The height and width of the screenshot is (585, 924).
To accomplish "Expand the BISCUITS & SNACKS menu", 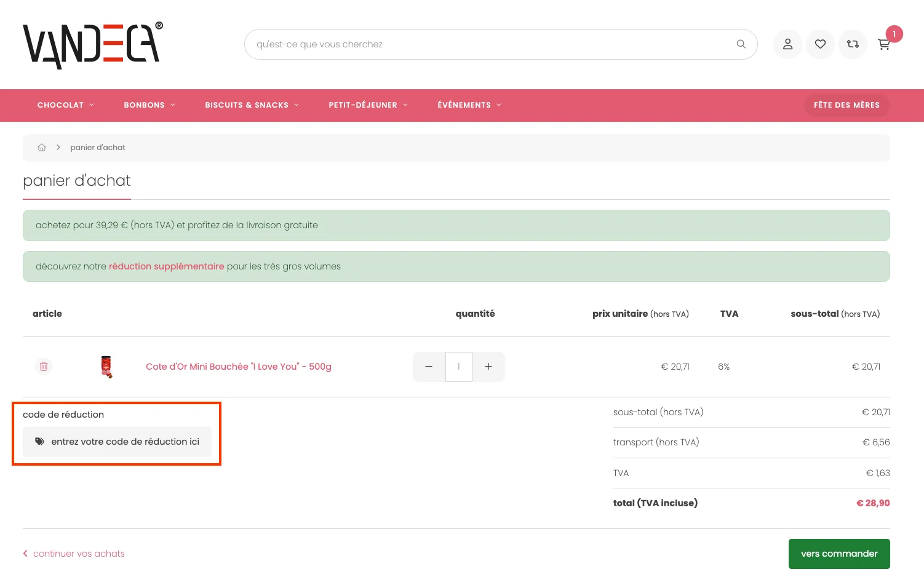I will coord(252,105).
